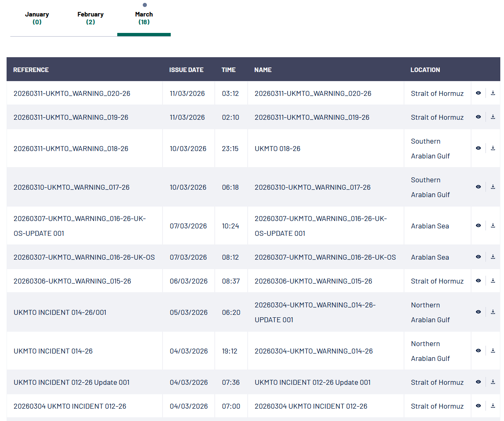Select reference 20260310-UKMTO_WARNING_017-26

click(72, 187)
